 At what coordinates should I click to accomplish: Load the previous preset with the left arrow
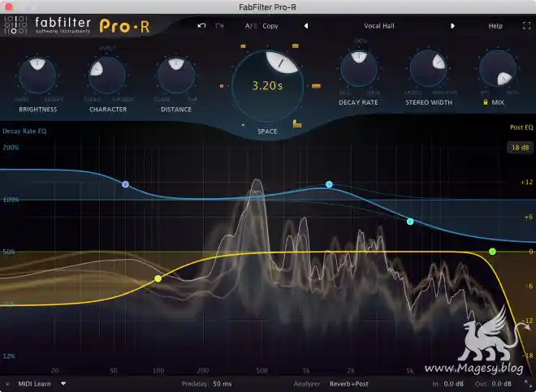coord(306,26)
